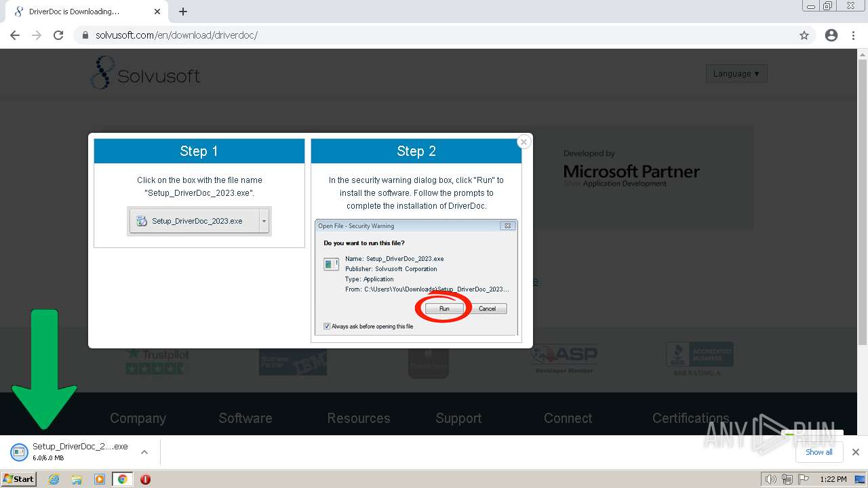Click the IBM Business Partner badge

tap(293, 363)
